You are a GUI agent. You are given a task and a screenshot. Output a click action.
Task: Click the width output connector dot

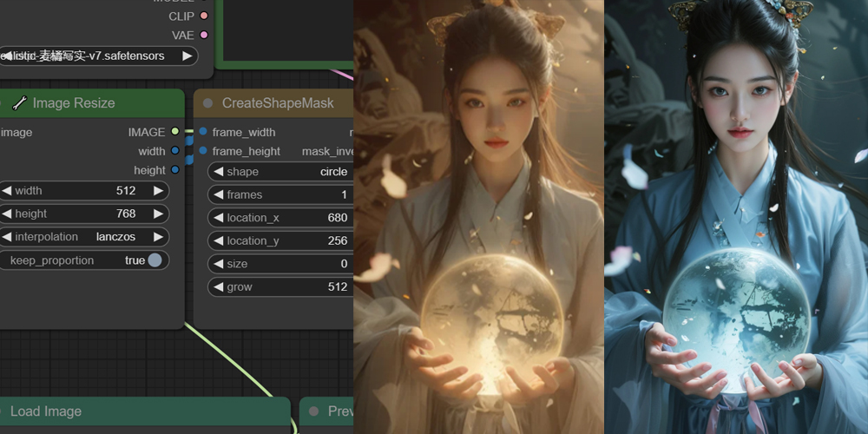click(x=175, y=150)
